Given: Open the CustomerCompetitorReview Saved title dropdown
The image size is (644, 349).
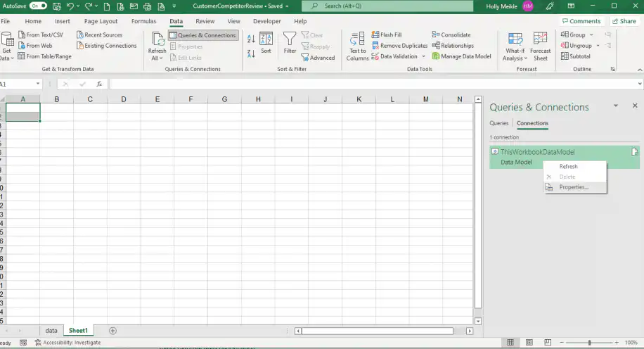Looking at the screenshot, I should pos(240,6).
